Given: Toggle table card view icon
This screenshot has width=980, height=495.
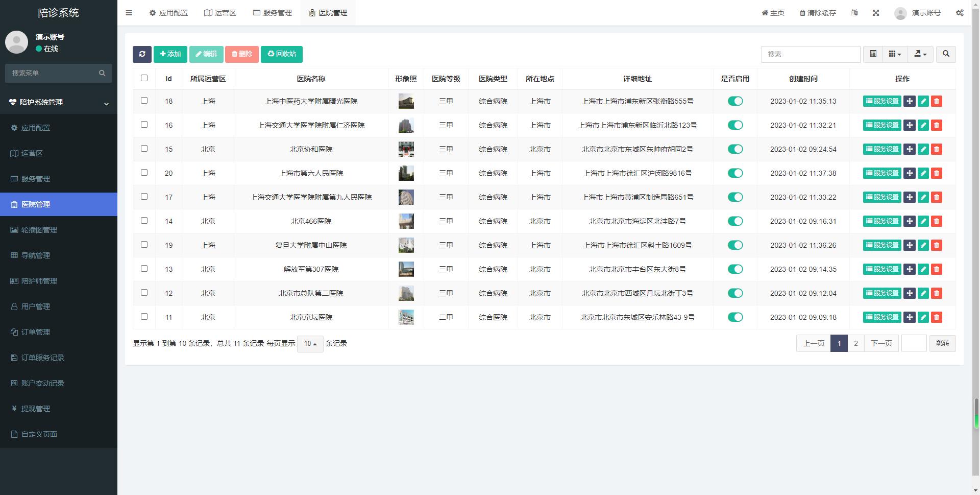Looking at the screenshot, I should tap(873, 54).
